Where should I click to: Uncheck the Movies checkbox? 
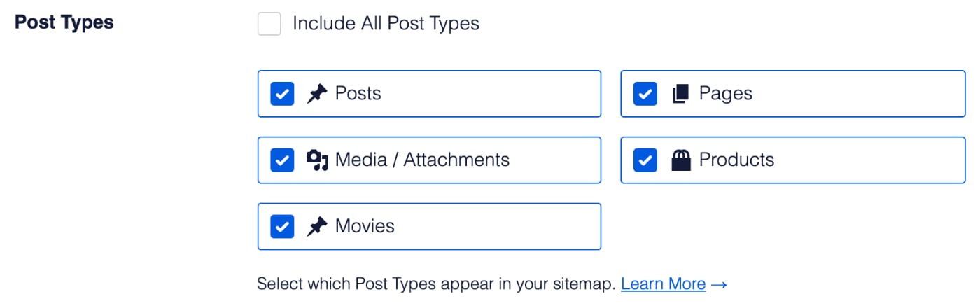pyautogui.click(x=282, y=227)
